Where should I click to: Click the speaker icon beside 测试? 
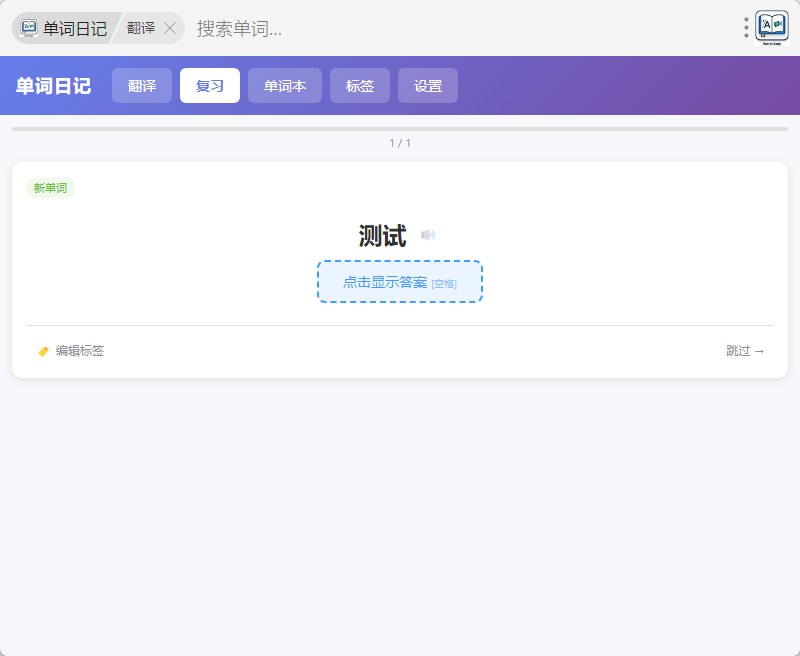(428, 236)
